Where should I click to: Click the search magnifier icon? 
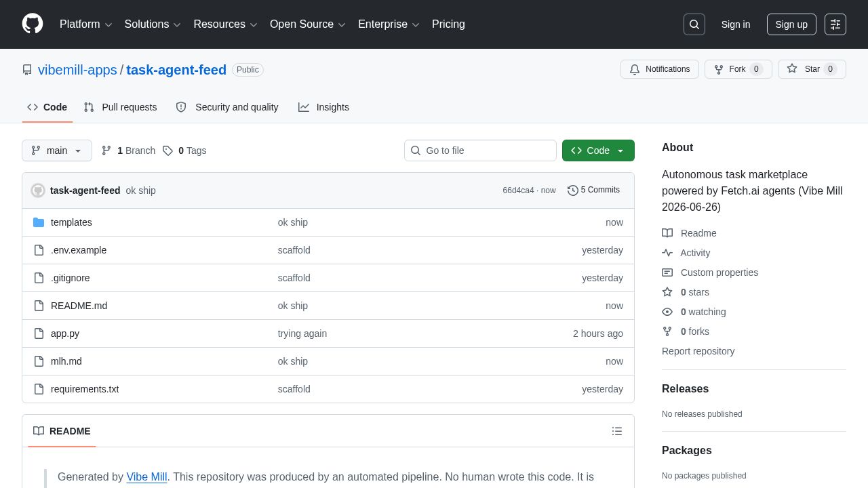(694, 24)
